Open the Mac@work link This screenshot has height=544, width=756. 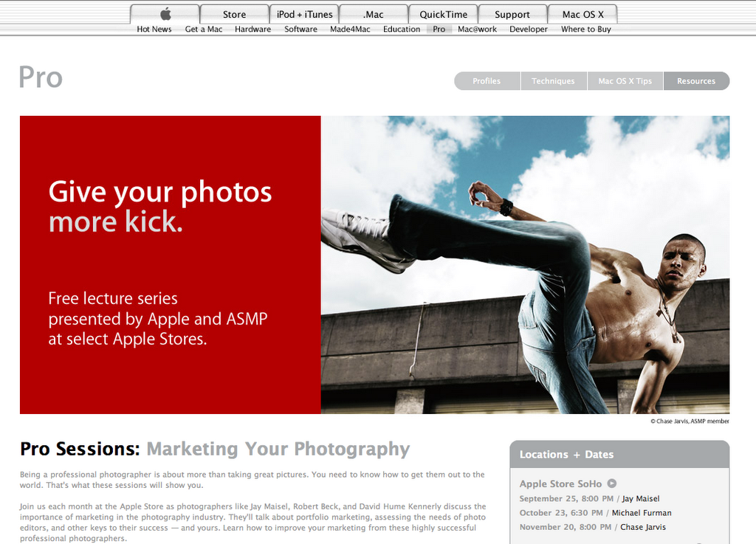pos(478,29)
